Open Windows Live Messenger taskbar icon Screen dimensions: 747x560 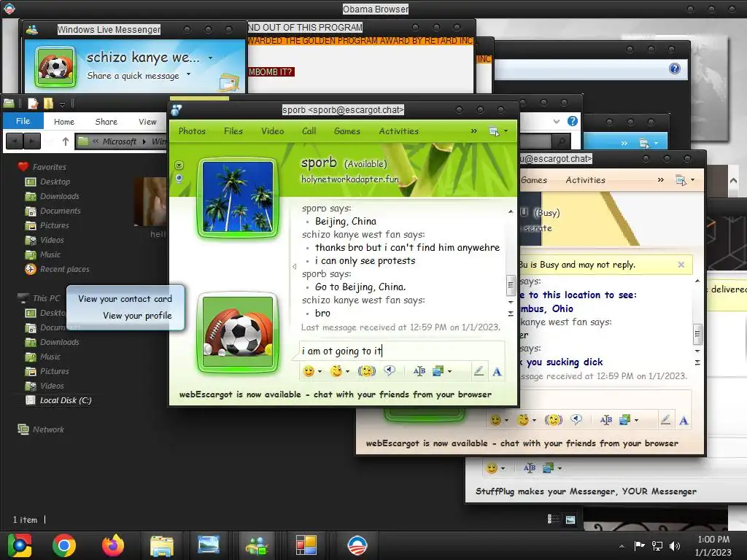coord(257,545)
